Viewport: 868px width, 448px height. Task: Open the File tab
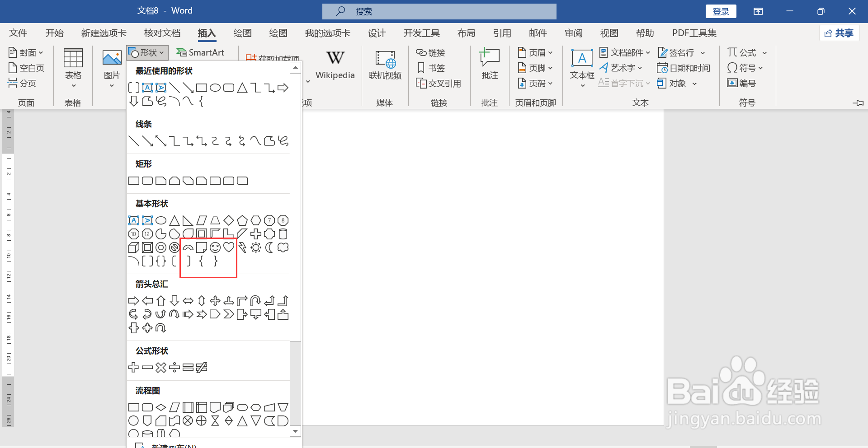click(18, 33)
